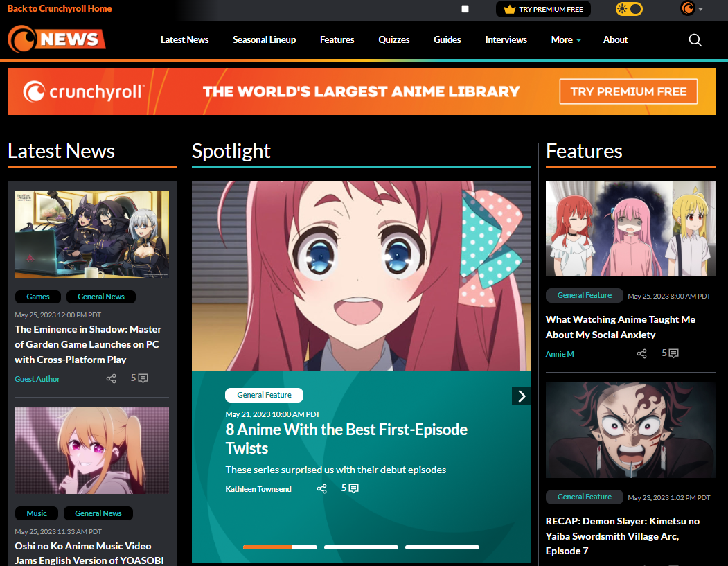Open RECAP: Demon Slayer Episode 7 headline
Screen dimensions: 728x566
click(x=623, y=536)
